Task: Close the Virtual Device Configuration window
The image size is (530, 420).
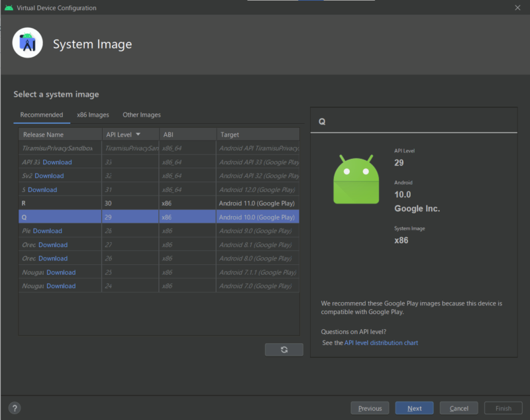Action: point(517,8)
